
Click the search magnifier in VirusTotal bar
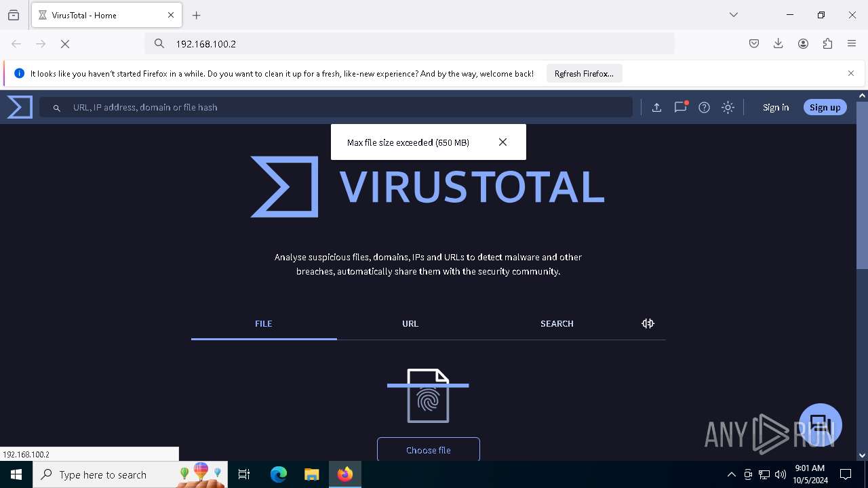[57, 108]
